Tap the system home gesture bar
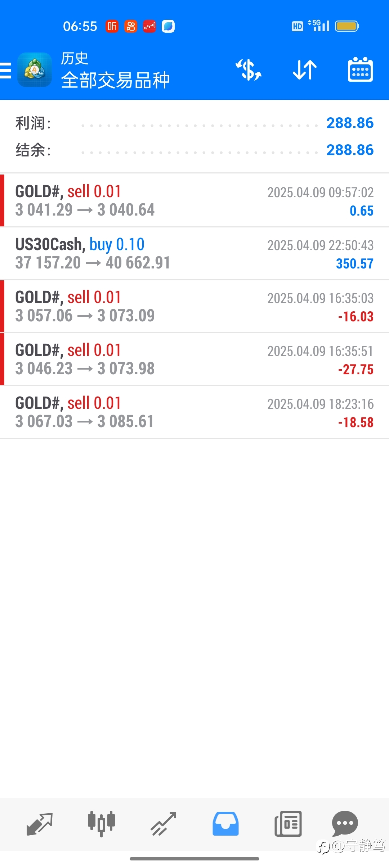 coord(194,859)
